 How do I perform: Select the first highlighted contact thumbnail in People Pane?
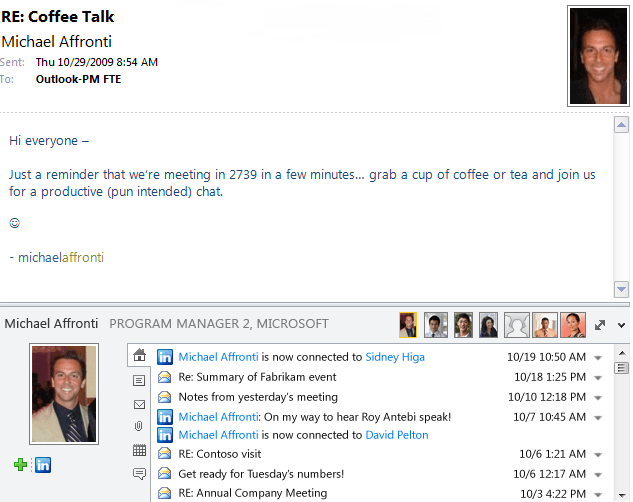pyautogui.click(x=408, y=325)
